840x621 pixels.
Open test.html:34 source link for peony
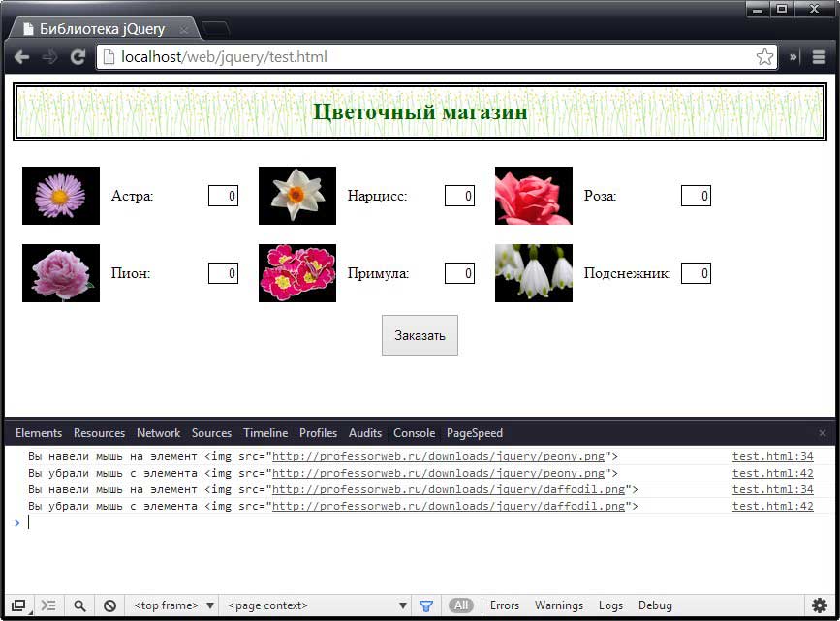pyautogui.click(x=772, y=457)
